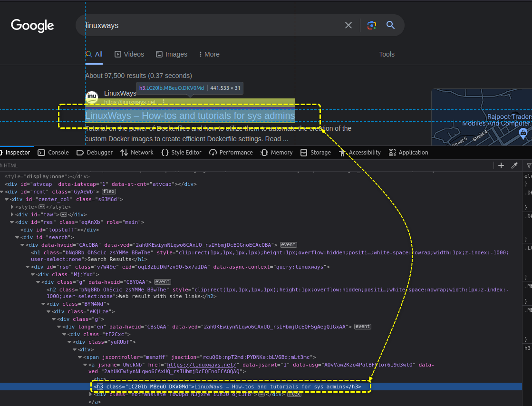The width and height of the screenshot is (532, 406).
Task: Click flex badge on notranslate div
Action: point(294,394)
